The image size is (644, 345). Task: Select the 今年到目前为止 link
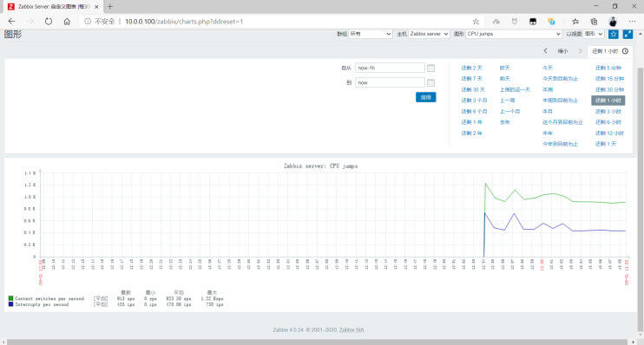560,144
